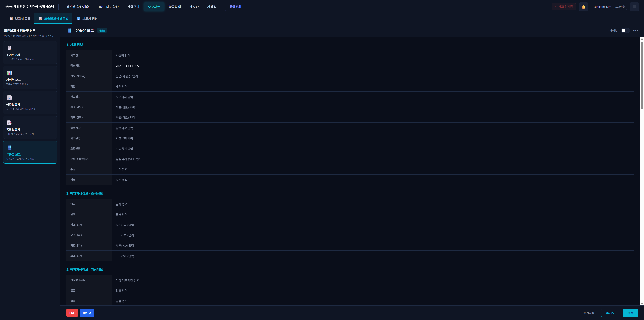Click the 저장 button
Viewport: 644px width, 320px height.
coord(630,313)
